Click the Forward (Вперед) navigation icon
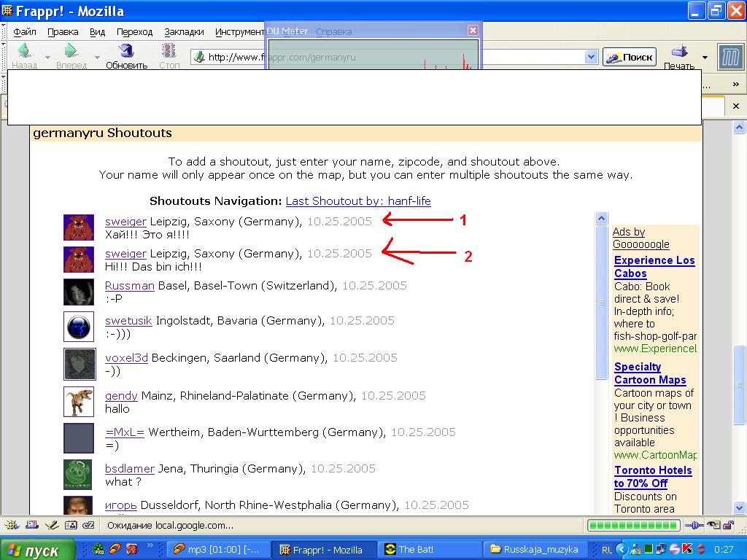This screenshot has height=560, width=747. (x=71, y=51)
